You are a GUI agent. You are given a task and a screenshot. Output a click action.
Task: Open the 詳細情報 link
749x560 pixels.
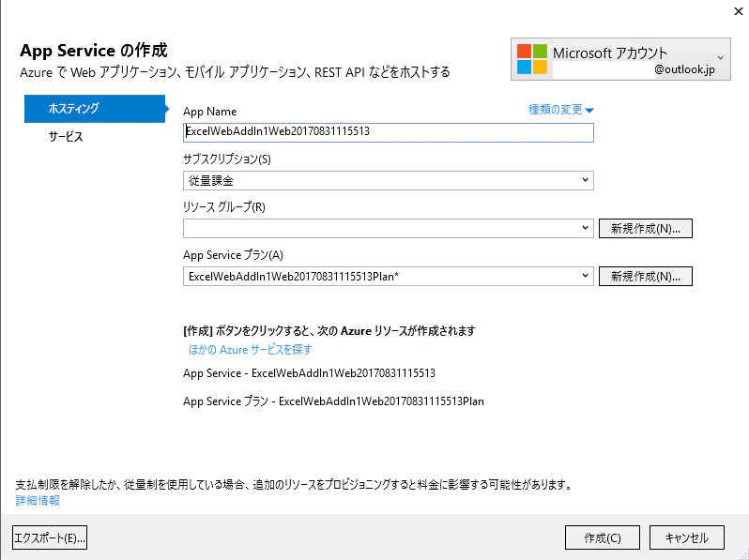pos(38,500)
